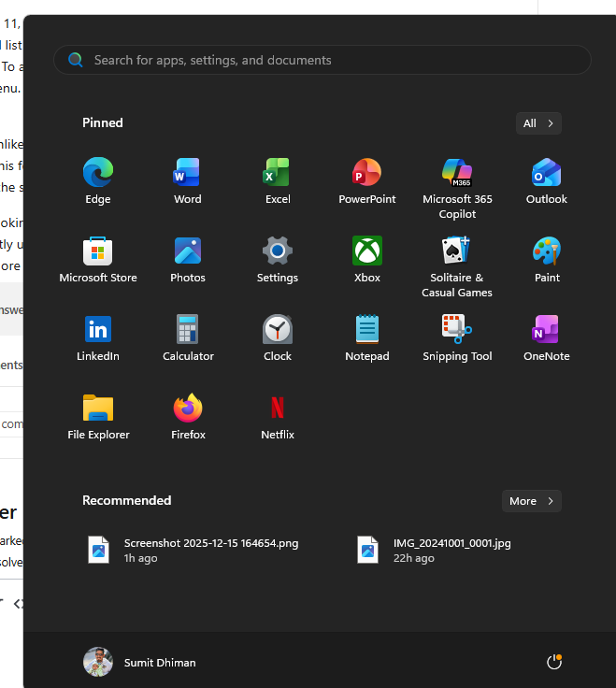Launch the Paint app

click(x=547, y=260)
